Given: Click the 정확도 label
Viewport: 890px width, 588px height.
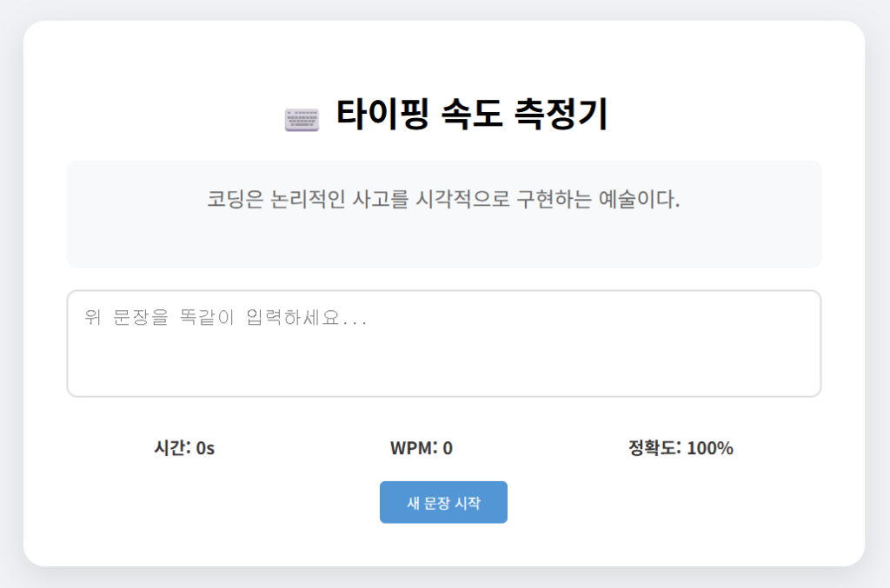Looking at the screenshot, I should click(x=654, y=447).
